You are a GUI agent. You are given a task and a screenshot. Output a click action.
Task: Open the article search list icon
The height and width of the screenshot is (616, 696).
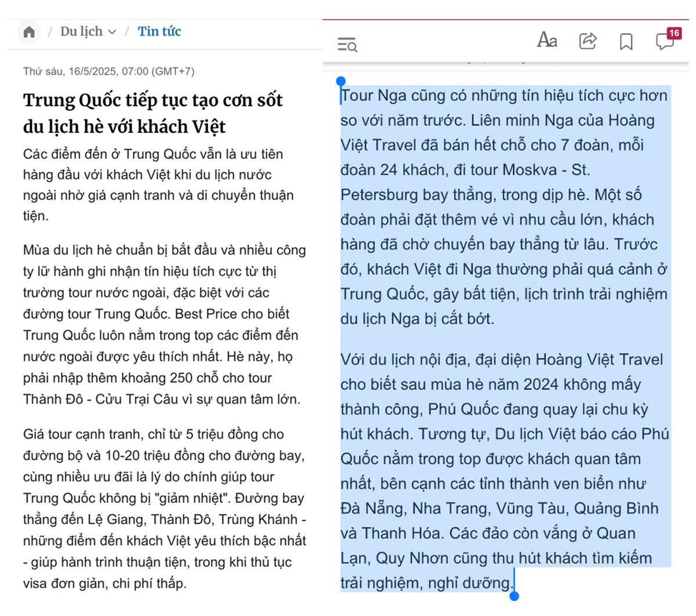[347, 44]
